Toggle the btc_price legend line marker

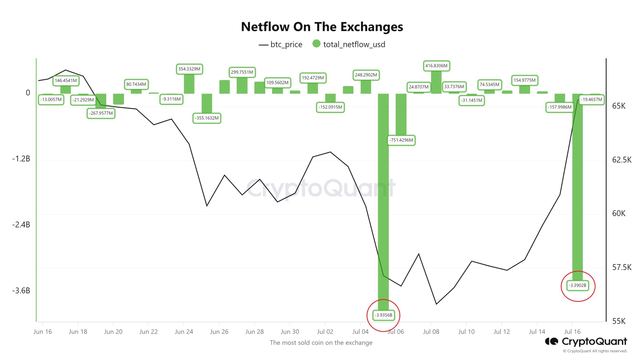(263, 45)
